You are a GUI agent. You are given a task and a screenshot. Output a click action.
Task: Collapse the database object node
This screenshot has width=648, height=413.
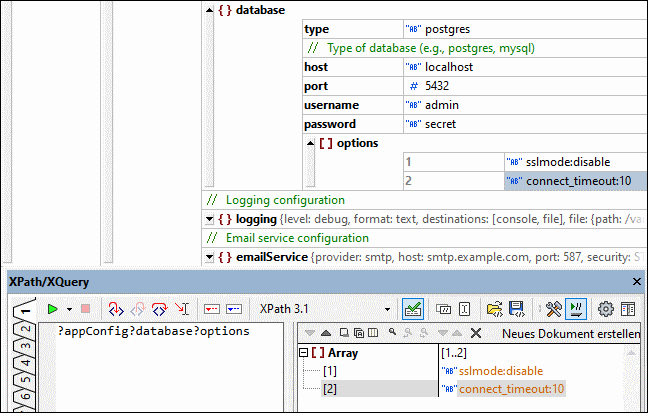tap(210, 10)
